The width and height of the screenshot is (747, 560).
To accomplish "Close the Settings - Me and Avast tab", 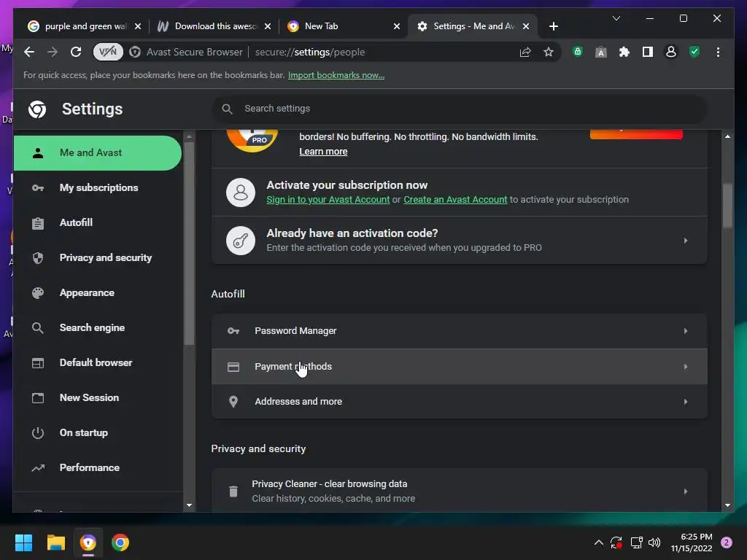I will click(x=525, y=26).
